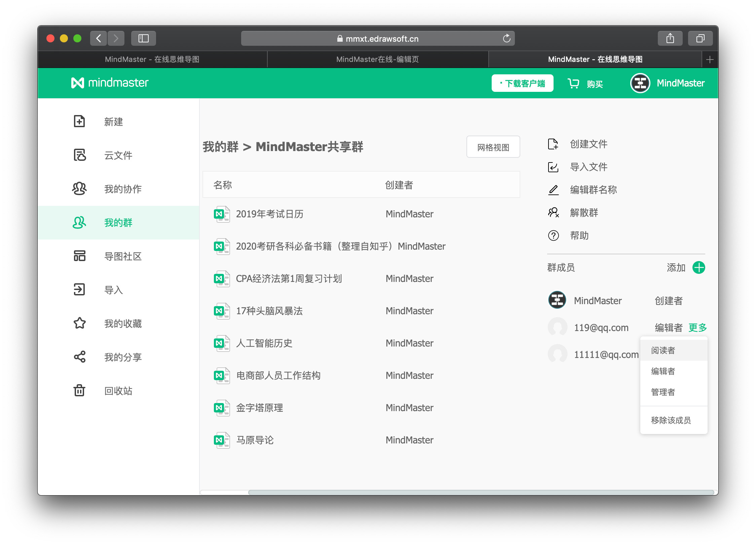
Task: Click the reload page icon in address bar
Action: tap(506, 38)
